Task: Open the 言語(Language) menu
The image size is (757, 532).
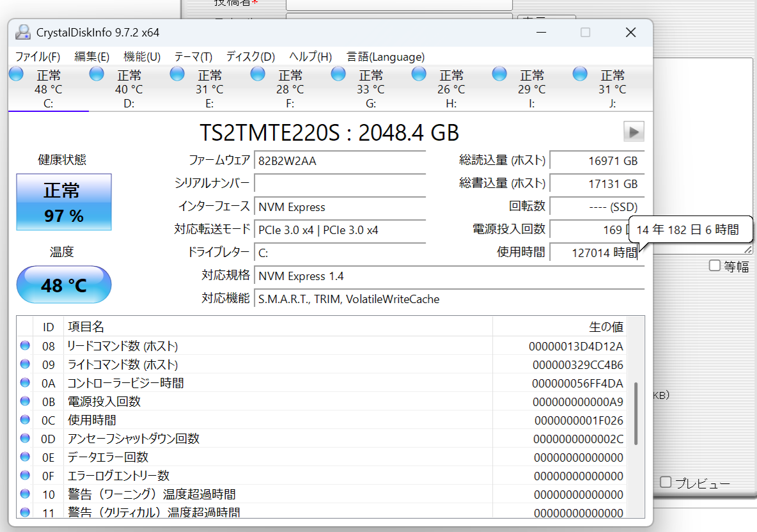Action: point(386,57)
